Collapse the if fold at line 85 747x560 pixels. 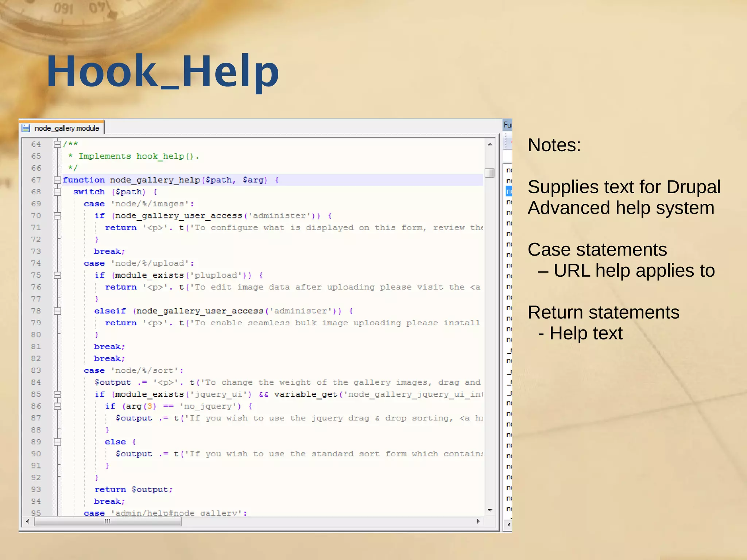point(57,394)
